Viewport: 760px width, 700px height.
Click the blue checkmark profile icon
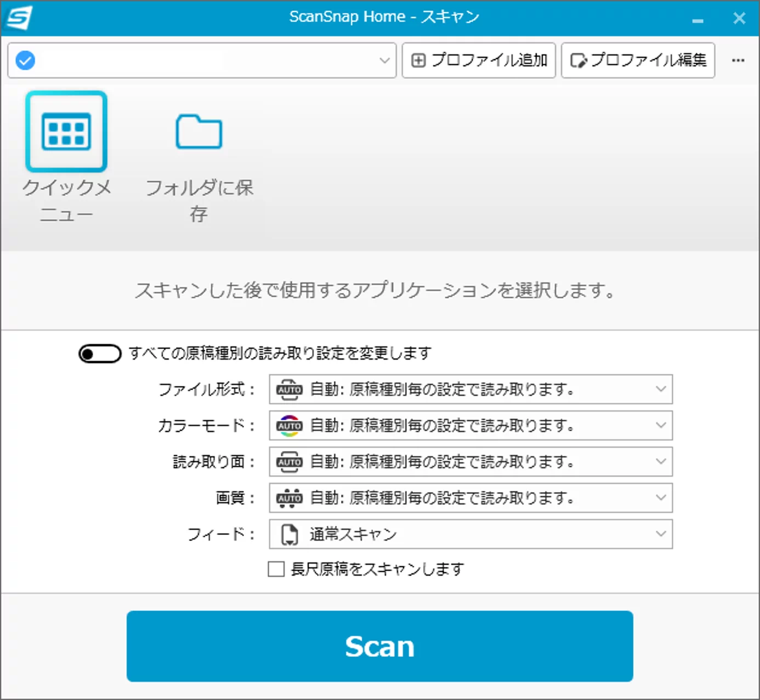click(25, 60)
